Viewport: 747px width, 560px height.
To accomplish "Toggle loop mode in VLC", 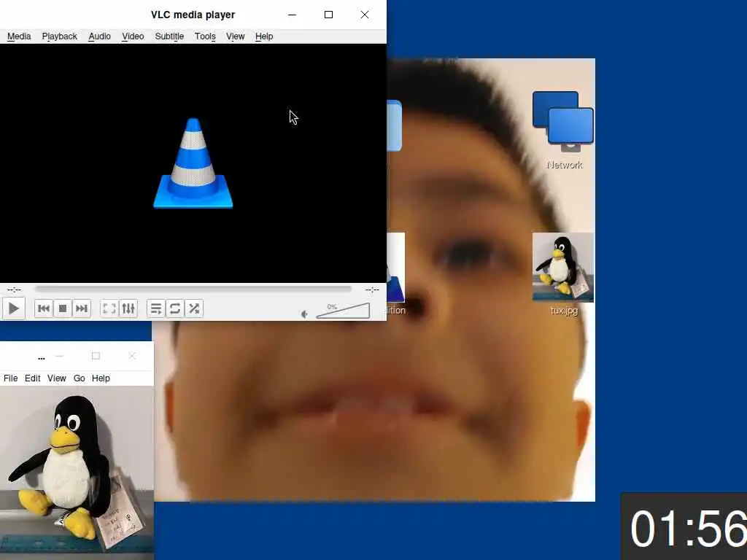I will 175,308.
